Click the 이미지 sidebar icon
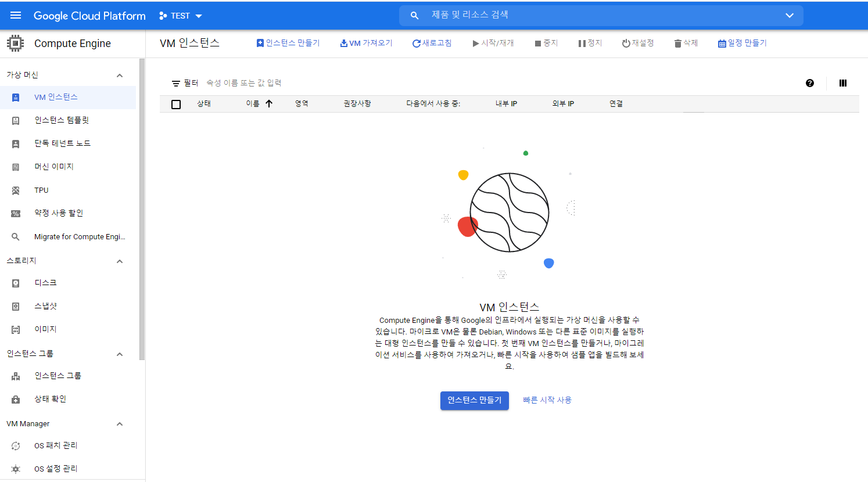 pos(16,330)
